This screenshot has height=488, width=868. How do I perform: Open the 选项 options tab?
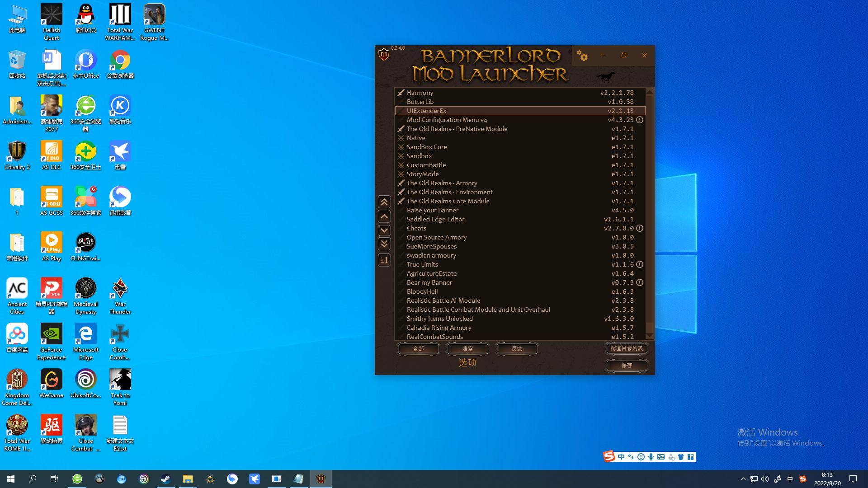467,362
